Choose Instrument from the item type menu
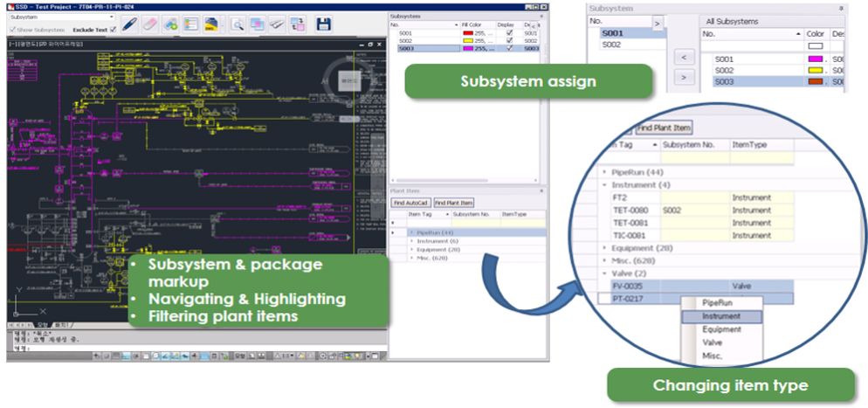The width and height of the screenshot is (868, 408). coord(720,316)
